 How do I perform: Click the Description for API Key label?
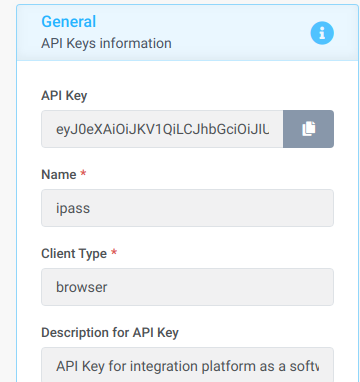(110, 333)
